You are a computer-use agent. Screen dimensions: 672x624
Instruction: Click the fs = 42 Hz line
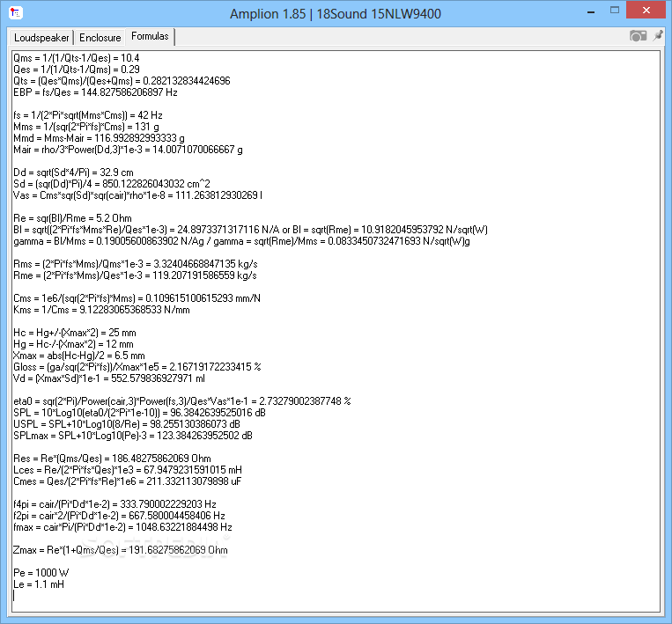pyautogui.click(x=88, y=115)
